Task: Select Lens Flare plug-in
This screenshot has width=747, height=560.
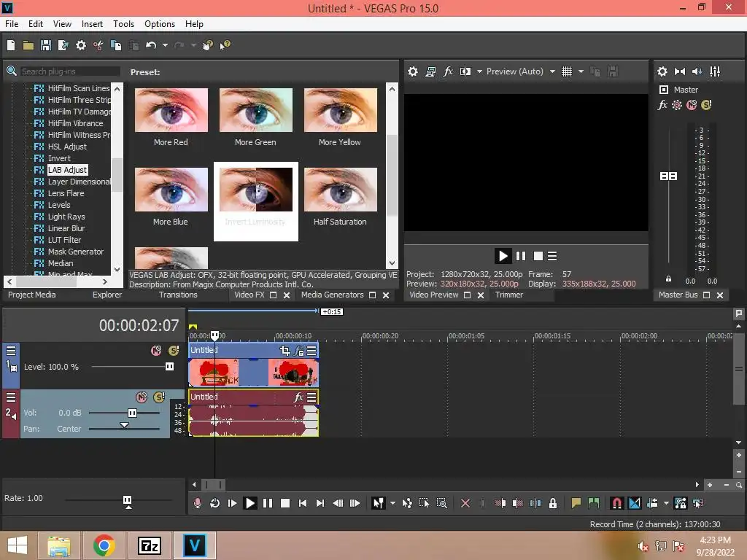Action: click(x=66, y=193)
